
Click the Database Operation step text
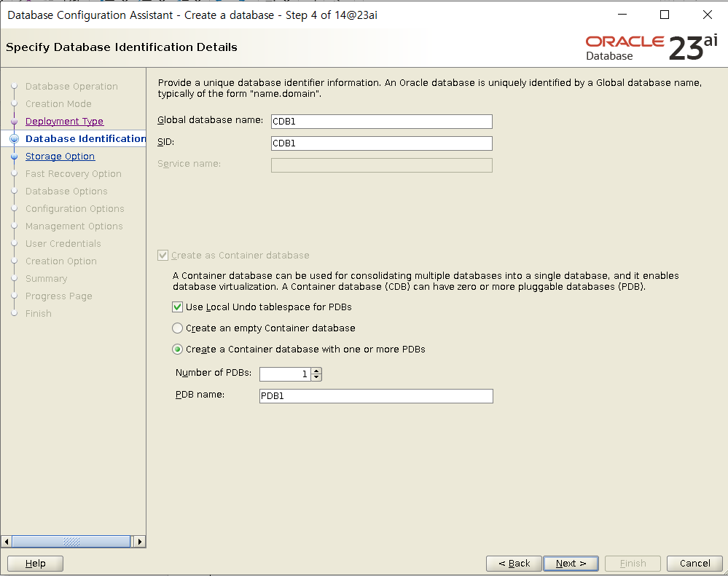coord(71,86)
